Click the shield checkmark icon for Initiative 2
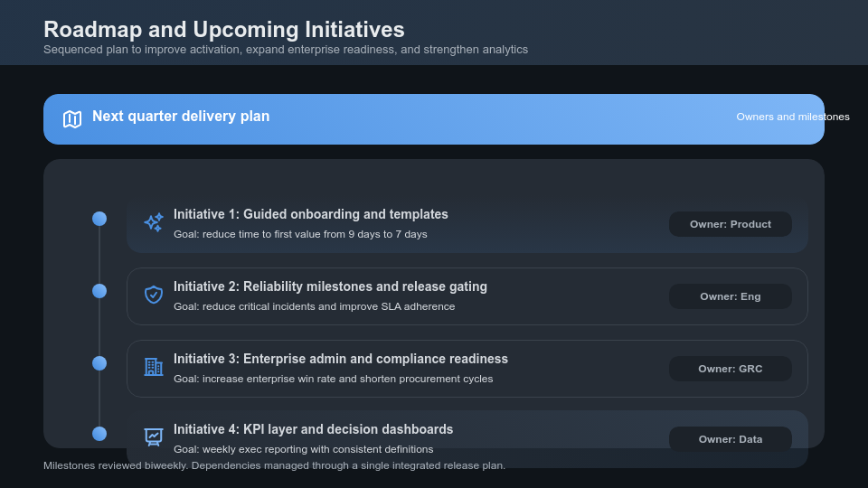Screen dimensions: 868x488 tap(154, 295)
